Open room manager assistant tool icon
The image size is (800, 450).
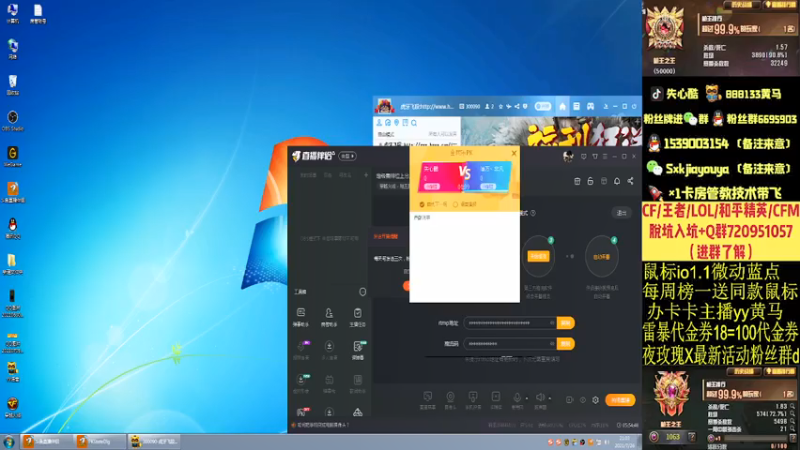(329, 316)
